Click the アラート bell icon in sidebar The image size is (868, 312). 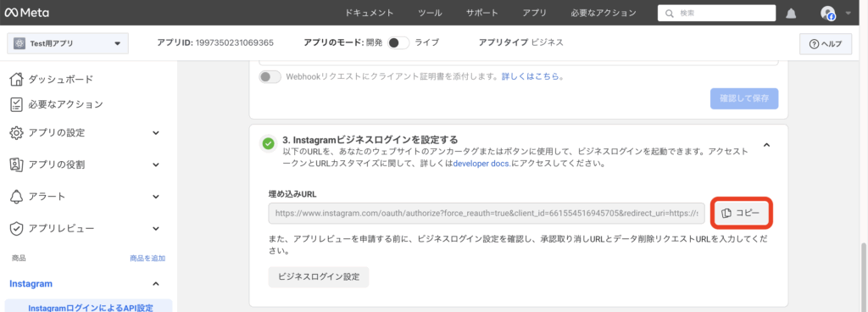pos(17,197)
